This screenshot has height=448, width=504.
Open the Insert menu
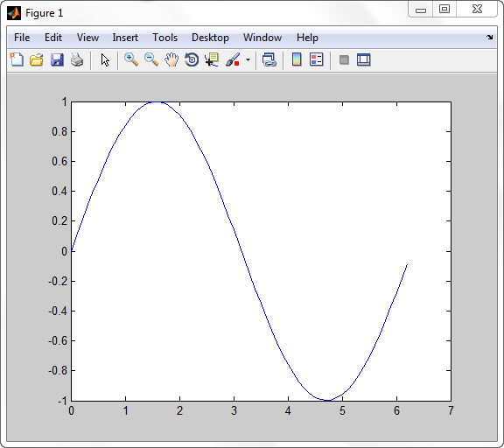(125, 38)
